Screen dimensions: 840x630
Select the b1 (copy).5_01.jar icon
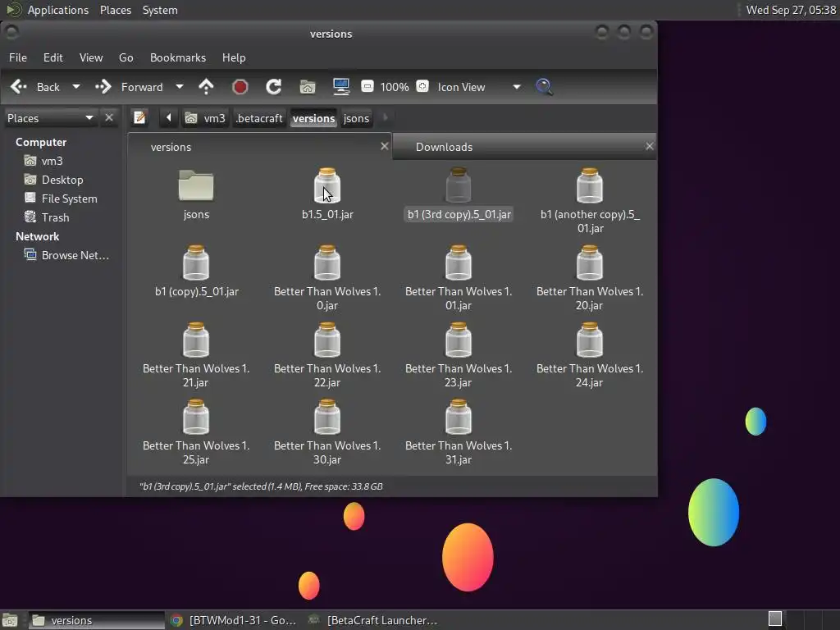pos(196,262)
